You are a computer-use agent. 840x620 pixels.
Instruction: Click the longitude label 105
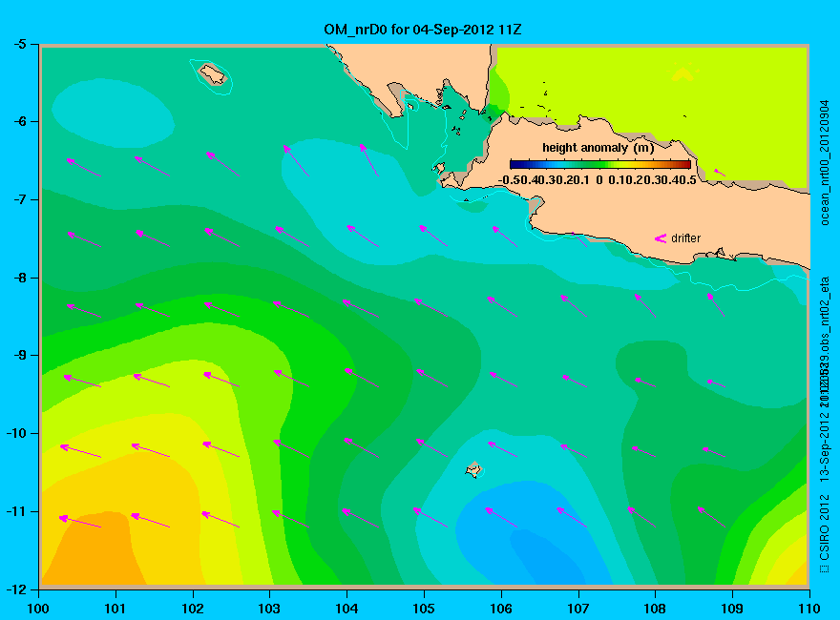(424, 609)
